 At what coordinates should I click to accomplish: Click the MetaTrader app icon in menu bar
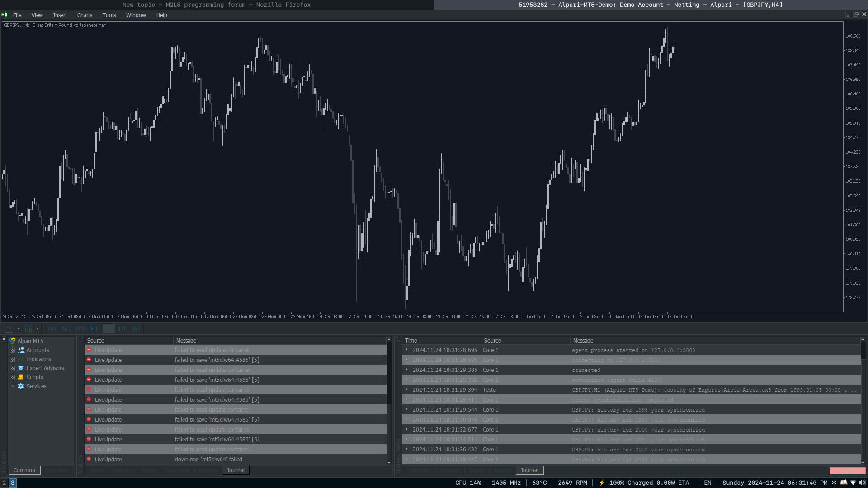(5, 14)
